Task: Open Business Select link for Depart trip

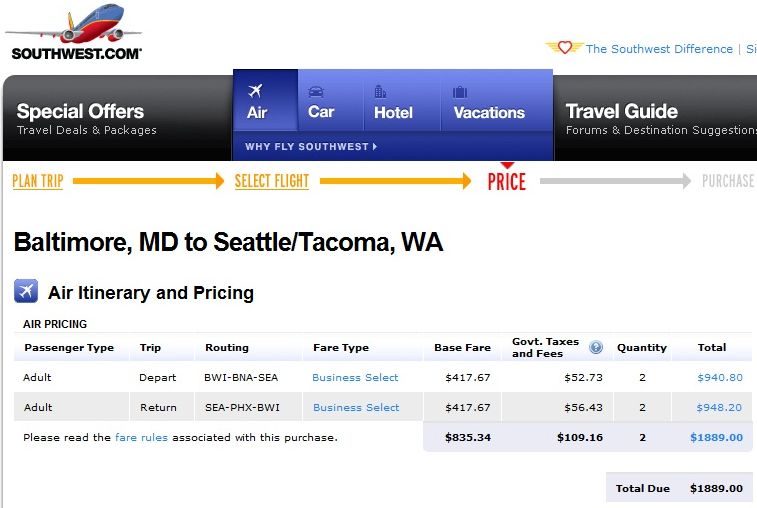Action: (355, 378)
